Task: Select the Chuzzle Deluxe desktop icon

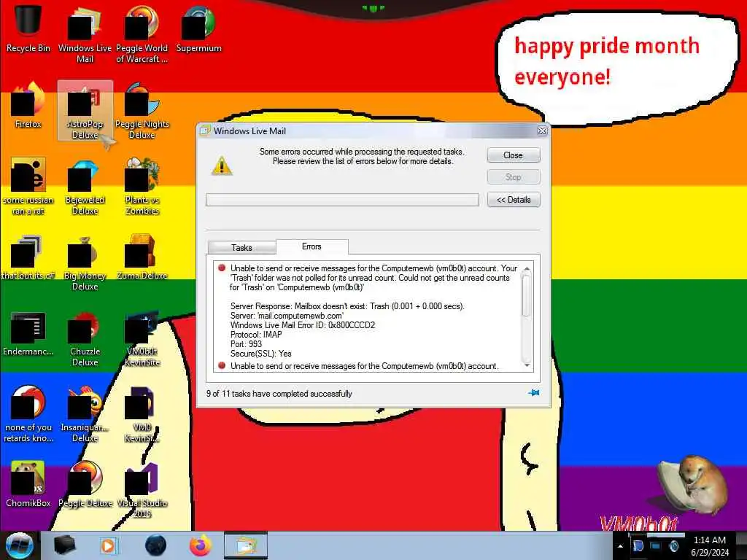Action: coord(85,338)
